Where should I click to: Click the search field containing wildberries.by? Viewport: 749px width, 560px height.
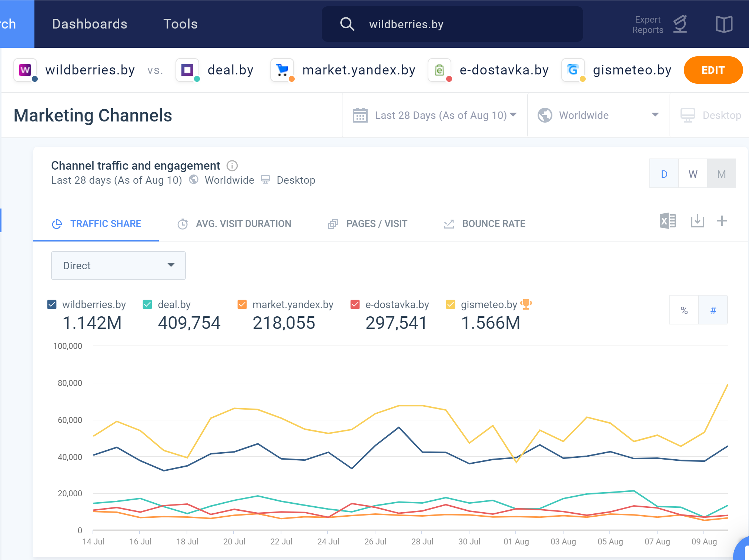coord(452,24)
